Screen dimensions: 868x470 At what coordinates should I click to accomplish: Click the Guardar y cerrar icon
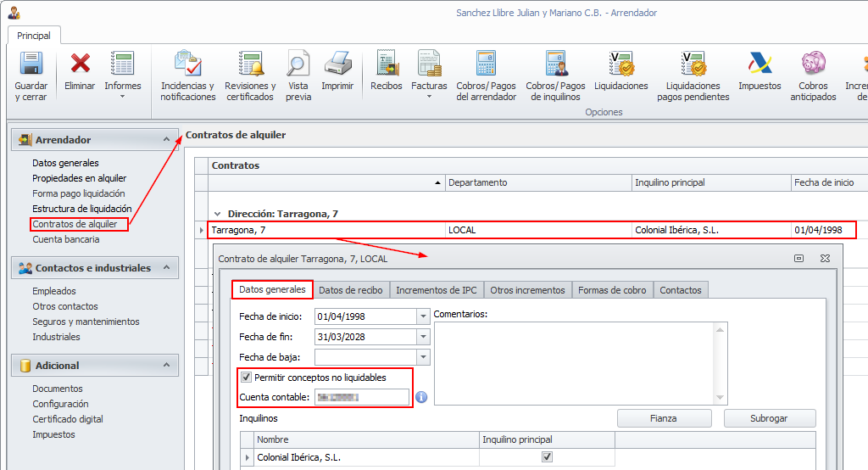coord(31,63)
